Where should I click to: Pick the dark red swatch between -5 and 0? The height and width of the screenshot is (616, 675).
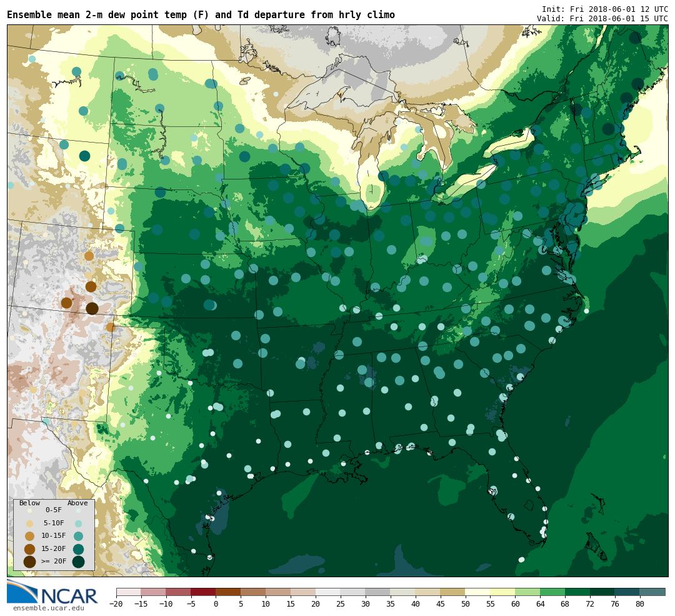click(203, 592)
